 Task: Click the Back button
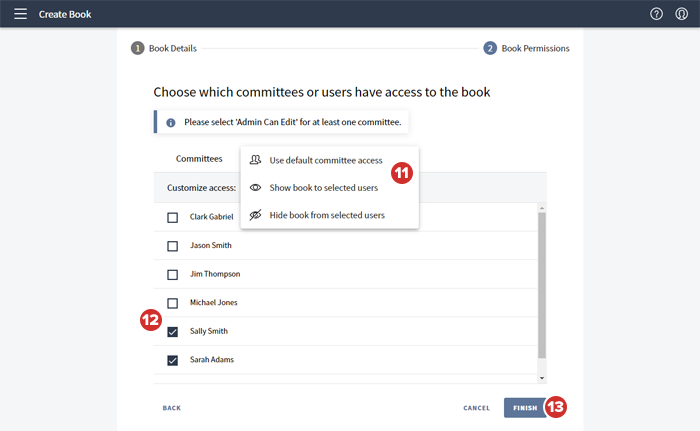[x=172, y=408]
